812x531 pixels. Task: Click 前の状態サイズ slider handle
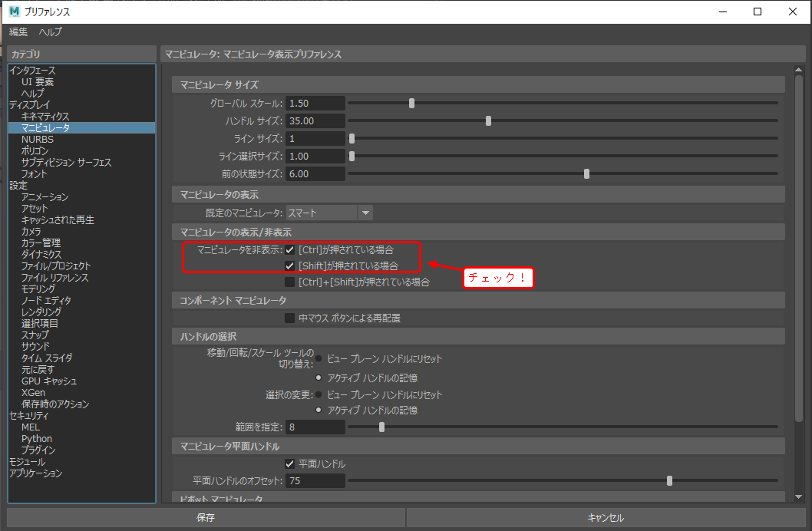click(x=586, y=174)
